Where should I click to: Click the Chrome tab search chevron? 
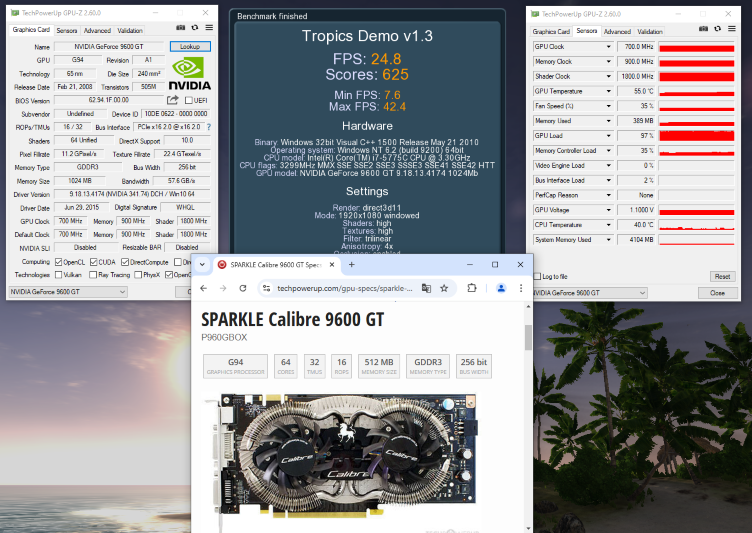[202, 265]
